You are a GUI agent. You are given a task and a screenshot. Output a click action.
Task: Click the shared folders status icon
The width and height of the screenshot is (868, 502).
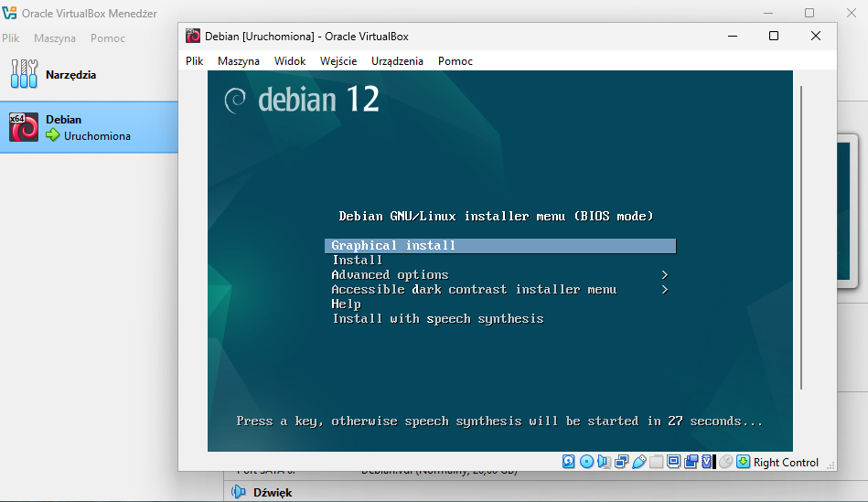pyautogui.click(x=657, y=462)
